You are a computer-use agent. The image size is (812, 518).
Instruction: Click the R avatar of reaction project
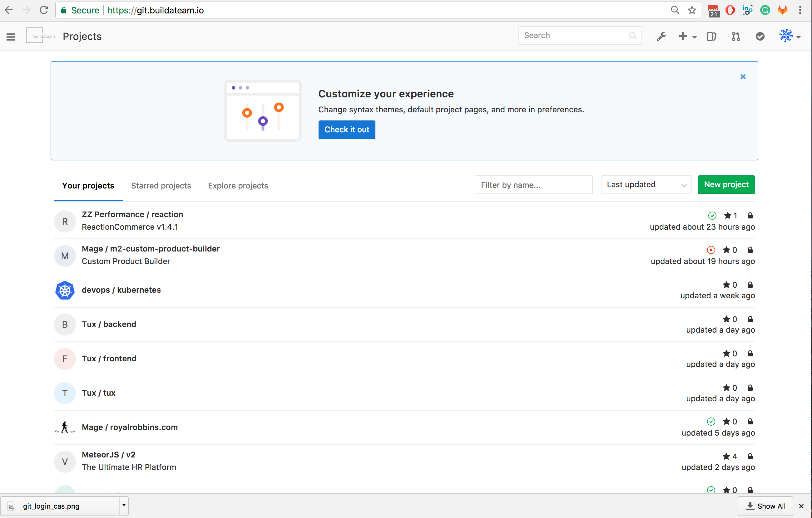point(65,222)
